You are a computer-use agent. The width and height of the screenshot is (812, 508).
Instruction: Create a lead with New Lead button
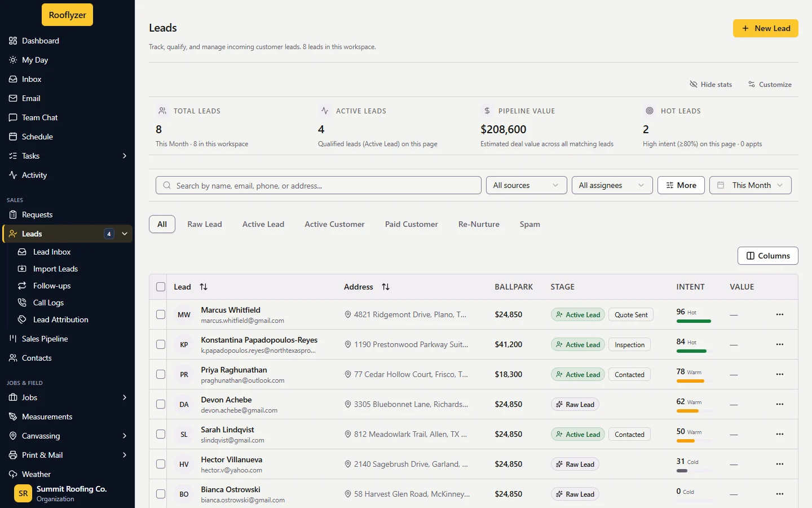pos(766,28)
